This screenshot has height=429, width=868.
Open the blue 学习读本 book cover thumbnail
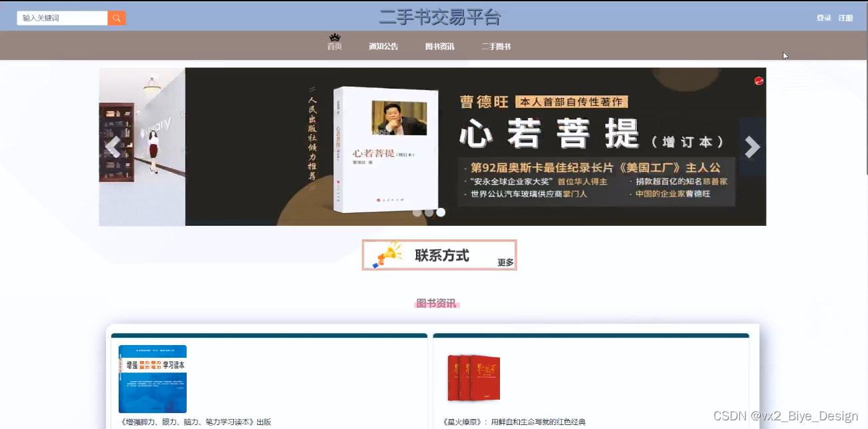click(x=153, y=379)
